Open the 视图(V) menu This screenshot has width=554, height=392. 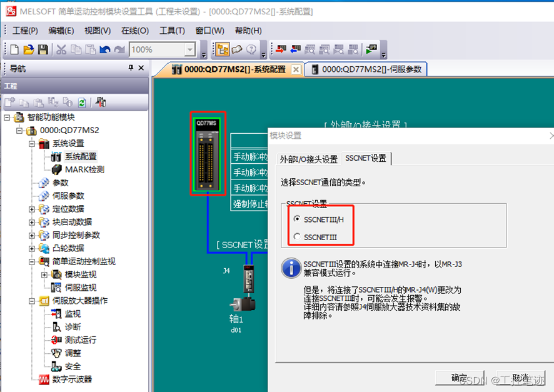(98, 31)
